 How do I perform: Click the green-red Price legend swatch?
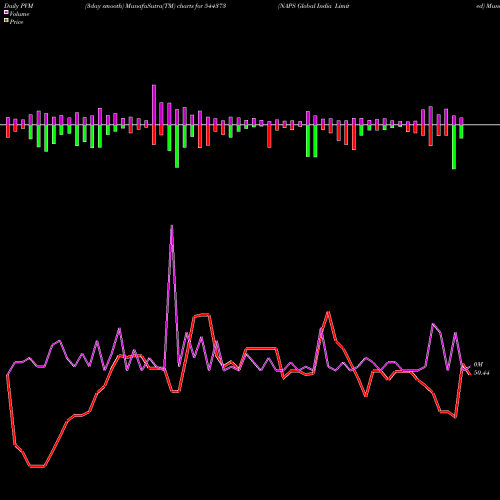point(6,21)
